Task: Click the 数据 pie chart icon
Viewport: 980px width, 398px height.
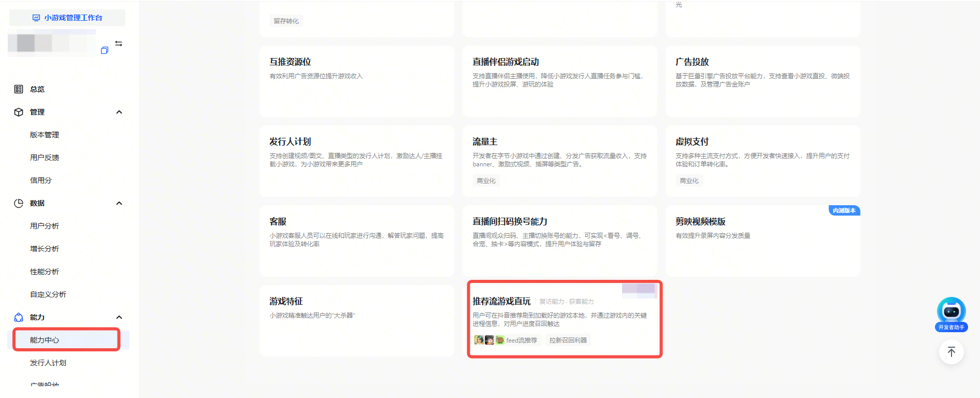Action: click(19, 203)
